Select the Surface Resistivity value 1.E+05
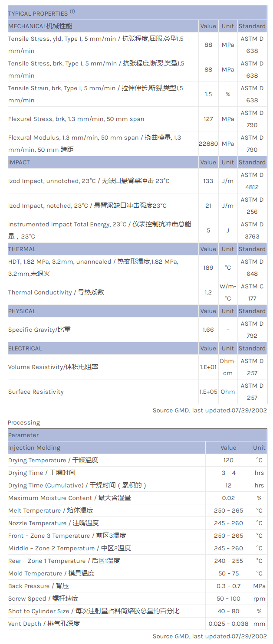 click(208, 392)
